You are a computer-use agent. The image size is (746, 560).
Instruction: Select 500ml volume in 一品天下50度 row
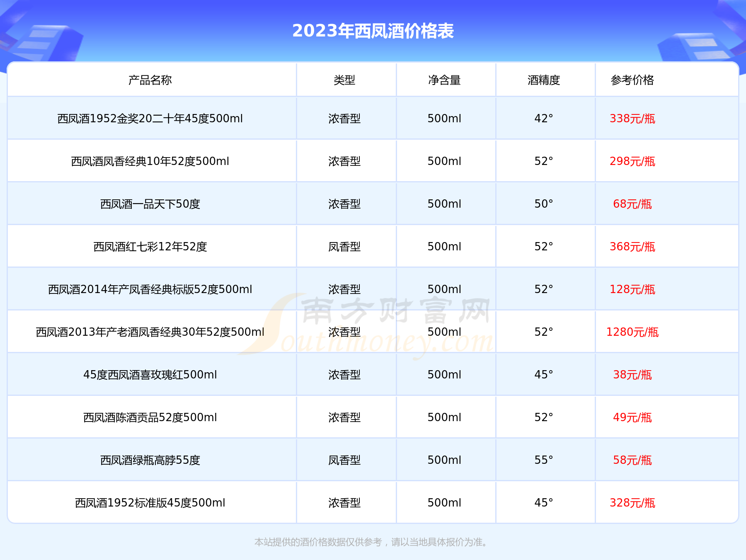click(444, 204)
